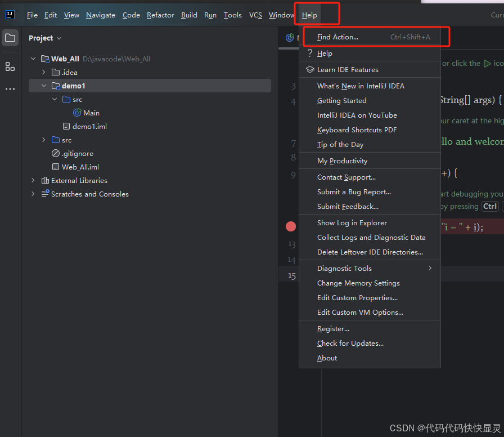This screenshot has width=504, height=437.
Task: Select Find Action menu entry
Action: pos(370,37)
